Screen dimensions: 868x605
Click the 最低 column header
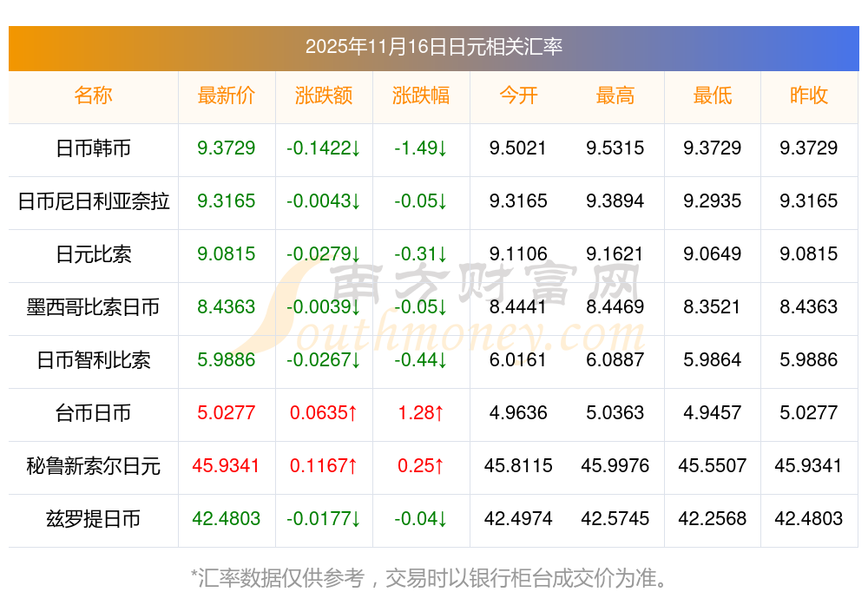pos(713,95)
